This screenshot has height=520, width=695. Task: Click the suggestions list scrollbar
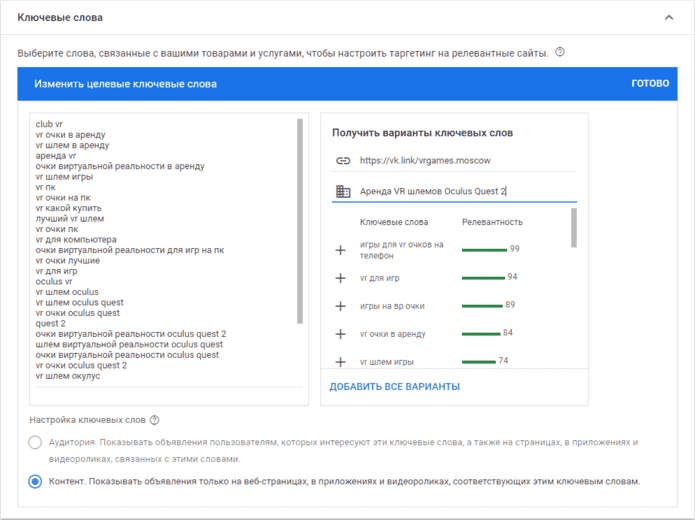point(574,228)
